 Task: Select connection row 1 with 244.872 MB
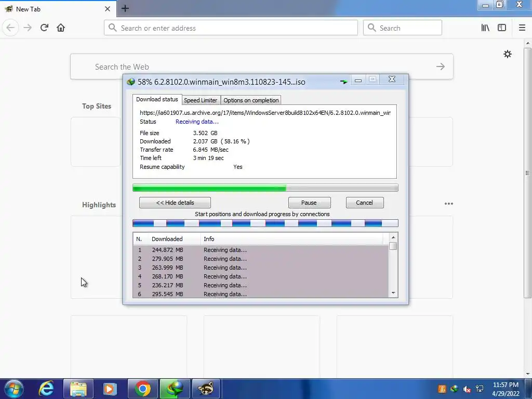click(x=261, y=250)
